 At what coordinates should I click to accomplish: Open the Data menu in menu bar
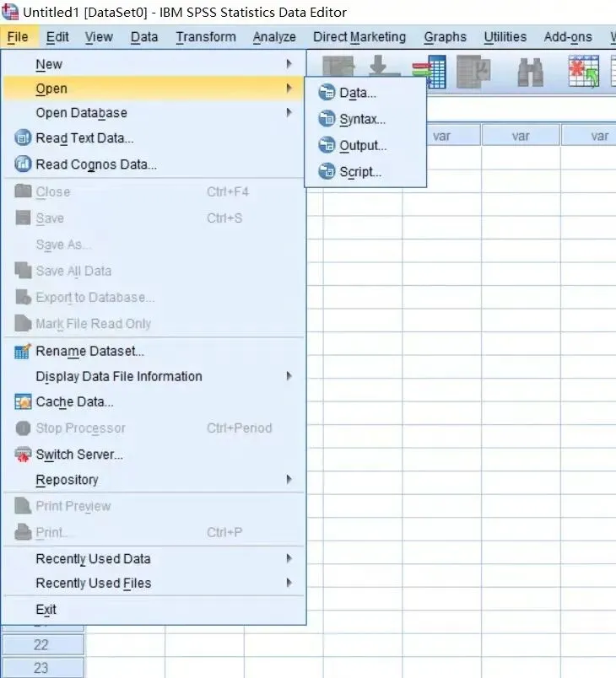coord(144,37)
